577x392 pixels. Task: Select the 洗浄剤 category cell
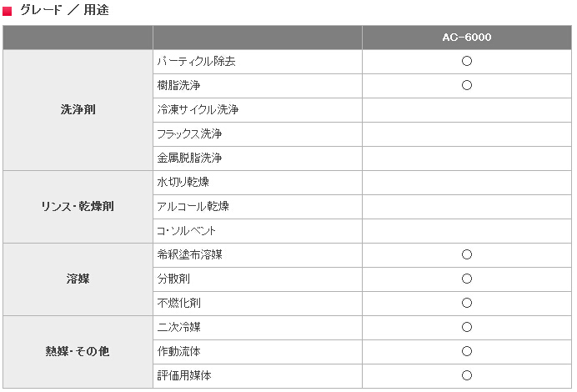click(78, 109)
